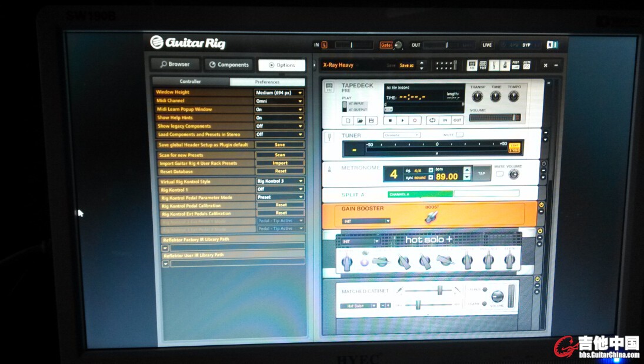Image resolution: width=644 pixels, height=364 pixels.
Task: Check the Tuner MUTE checkbox
Action: tap(459, 134)
